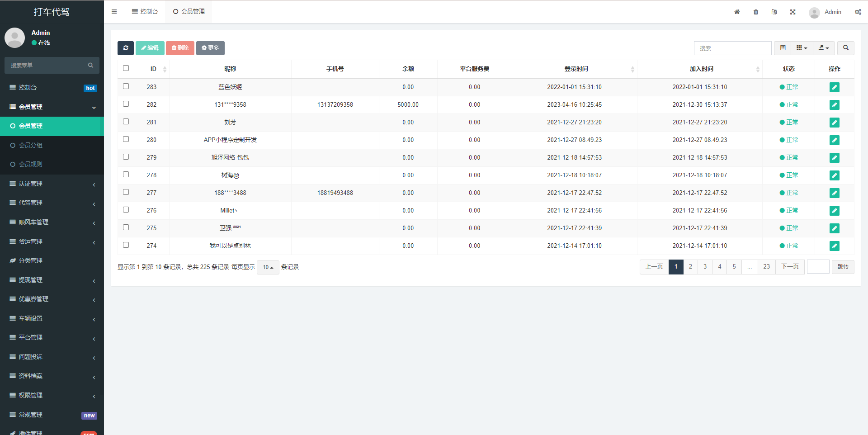This screenshot has height=435, width=868.
Task: Open the page size dropdown showing 10
Action: point(268,267)
